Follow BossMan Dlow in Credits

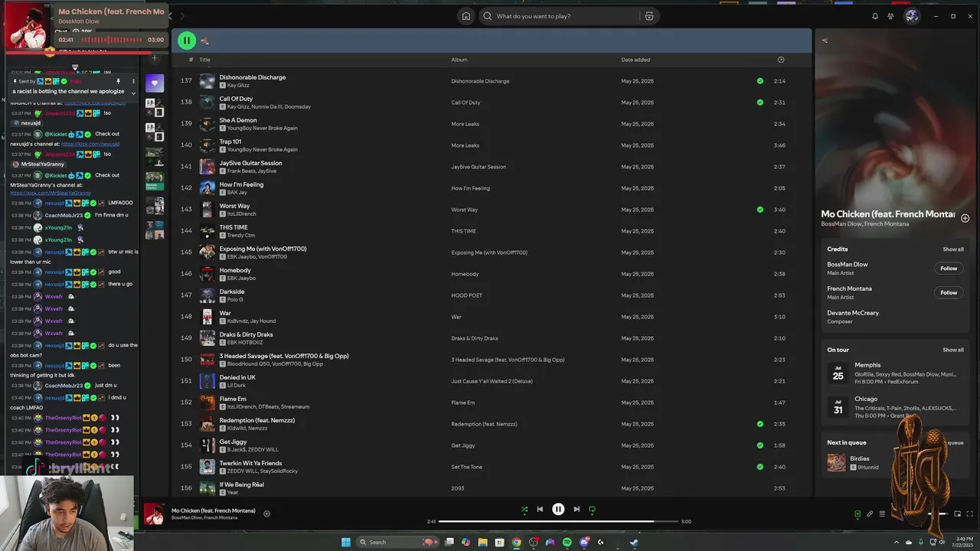949,269
